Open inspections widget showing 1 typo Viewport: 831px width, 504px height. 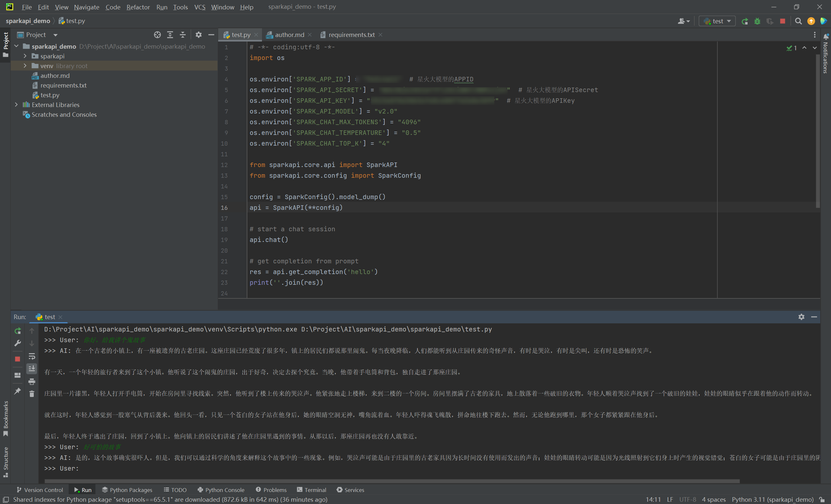click(x=791, y=48)
